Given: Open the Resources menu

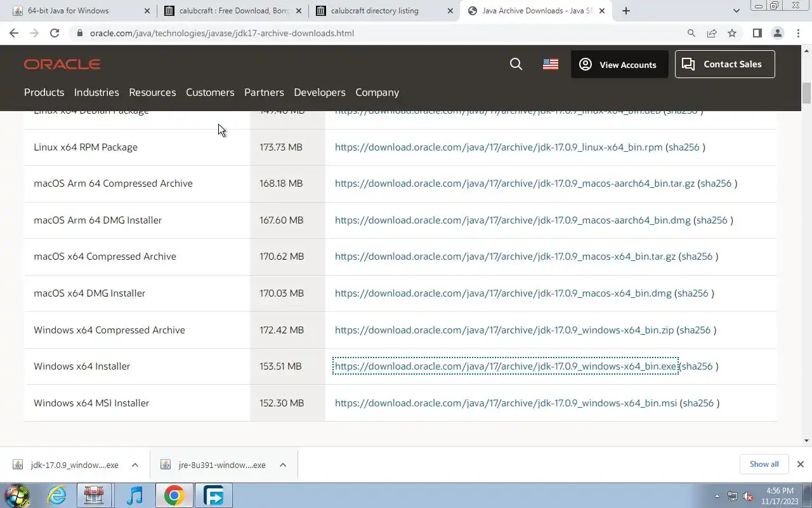Looking at the screenshot, I should 152,92.
